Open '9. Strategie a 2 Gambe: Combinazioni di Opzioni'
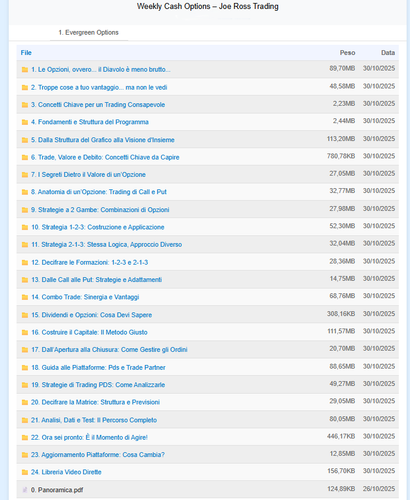 pos(100,210)
